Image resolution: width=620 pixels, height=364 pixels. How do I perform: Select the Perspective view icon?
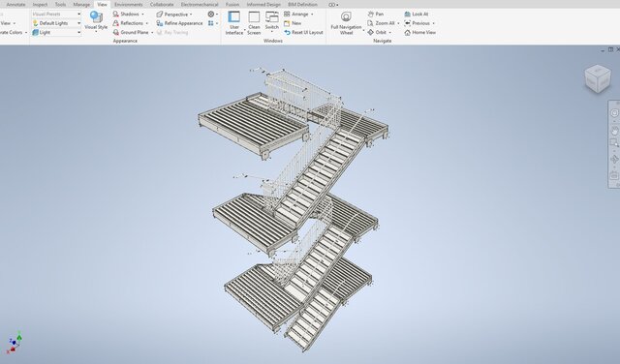tap(159, 15)
